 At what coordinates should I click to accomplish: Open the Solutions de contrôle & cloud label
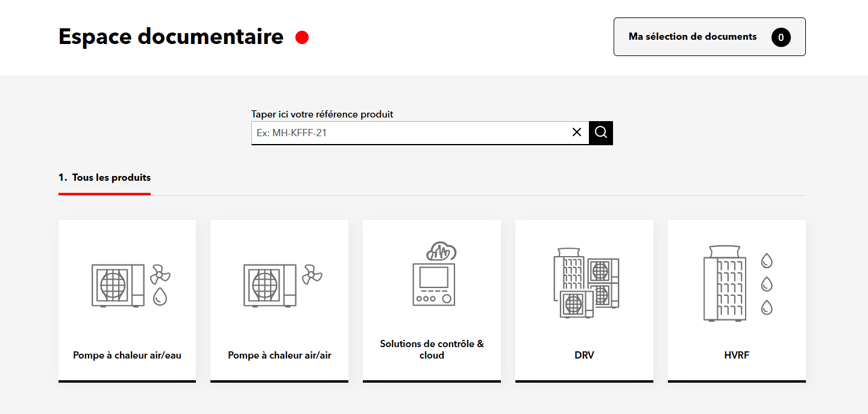point(432,350)
